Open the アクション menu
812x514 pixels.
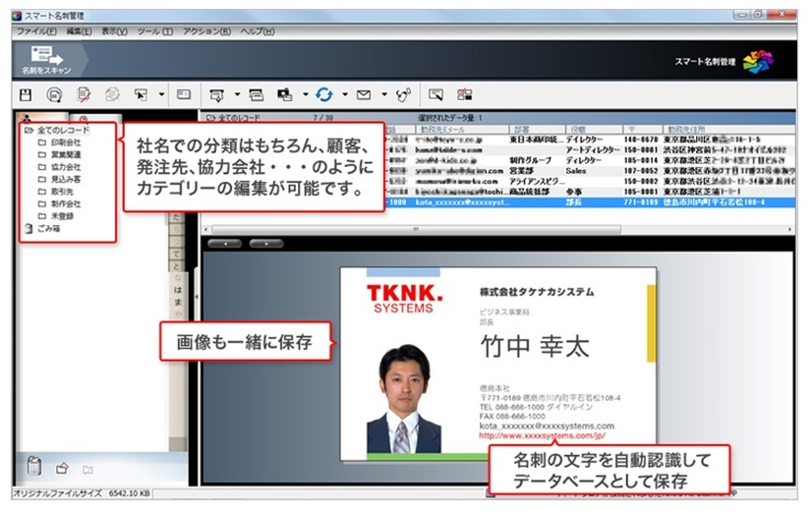[206, 31]
